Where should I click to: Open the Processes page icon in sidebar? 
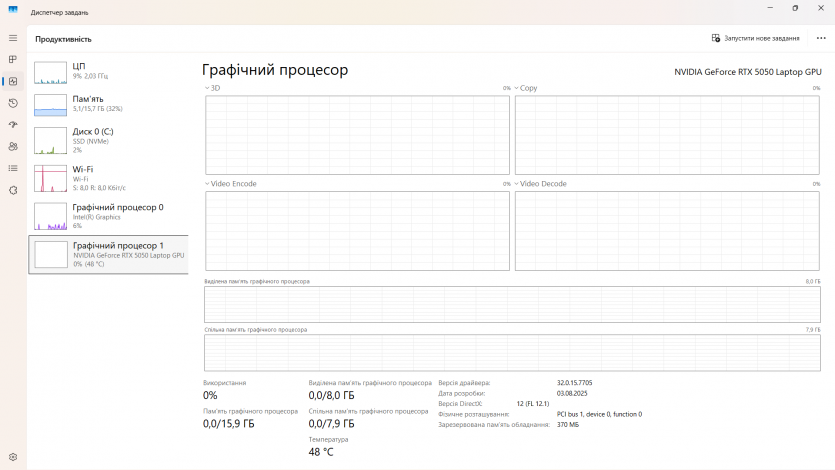tap(13, 59)
